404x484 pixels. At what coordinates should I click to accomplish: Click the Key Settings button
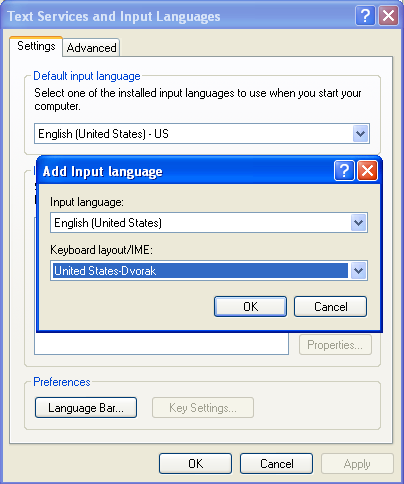click(x=203, y=408)
